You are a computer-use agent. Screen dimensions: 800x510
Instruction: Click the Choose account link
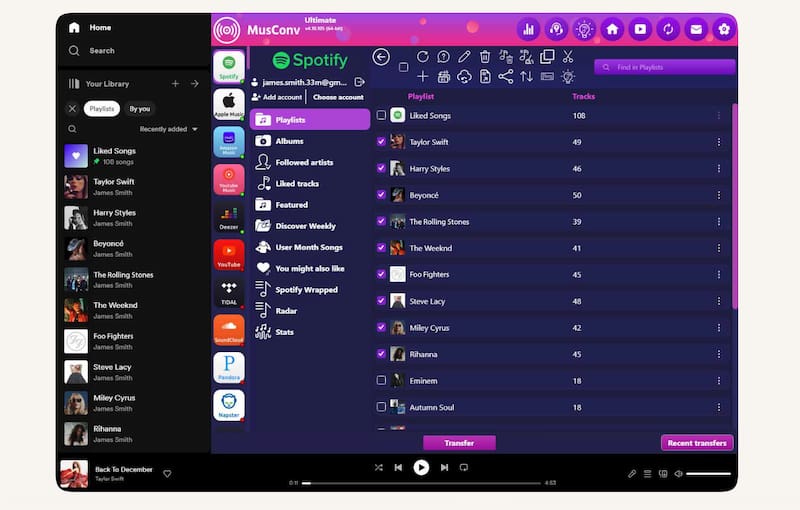338,97
